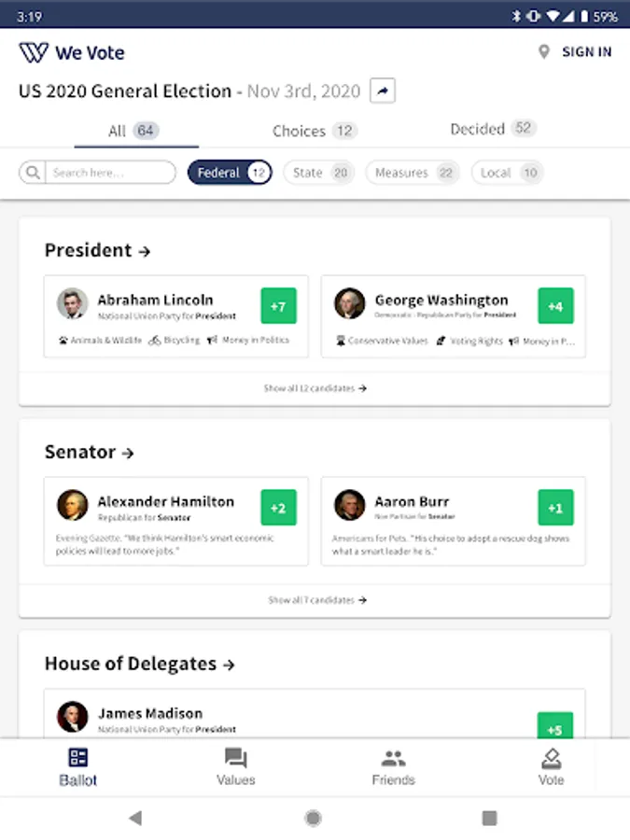Image resolution: width=630 pixels, height=840 pixels.
Task: Expand Show all 12 candidates for President
Action: (315, 388)
